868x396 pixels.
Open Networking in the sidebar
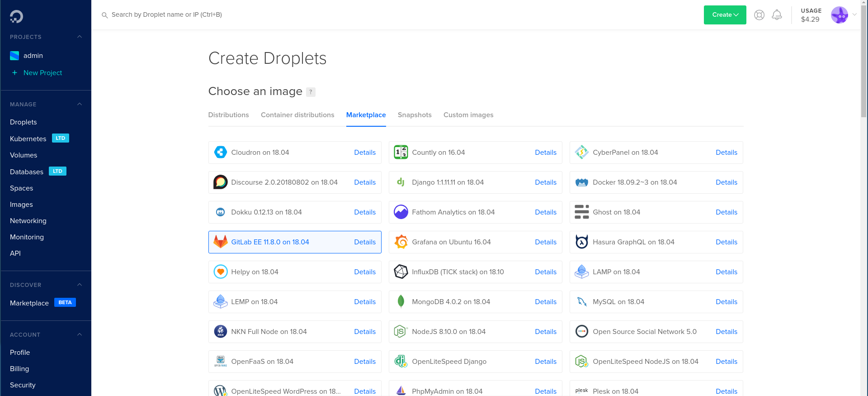coord(28,221)
